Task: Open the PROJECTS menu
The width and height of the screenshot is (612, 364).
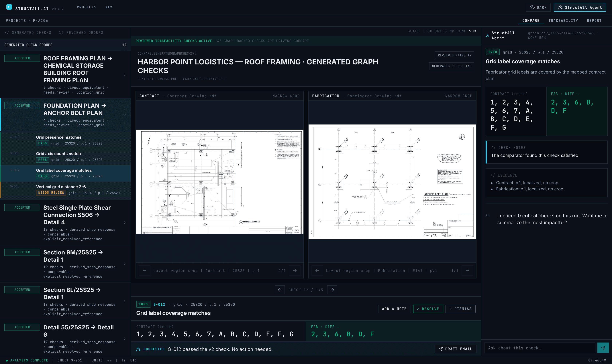Action: tap(86, 7)
